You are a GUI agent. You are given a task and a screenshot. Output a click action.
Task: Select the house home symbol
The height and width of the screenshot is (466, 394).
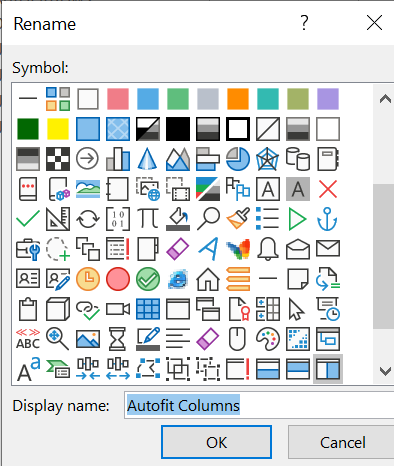tap(208, 279)
